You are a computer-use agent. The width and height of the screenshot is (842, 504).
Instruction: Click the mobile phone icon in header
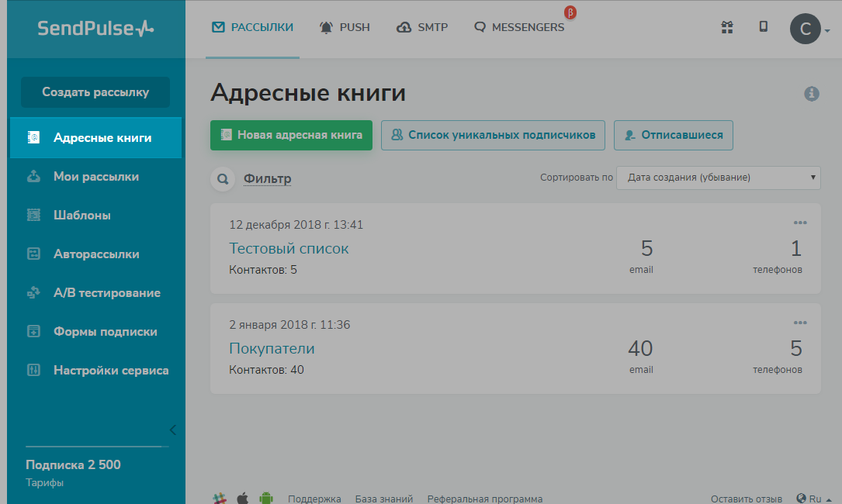[764, 27]
